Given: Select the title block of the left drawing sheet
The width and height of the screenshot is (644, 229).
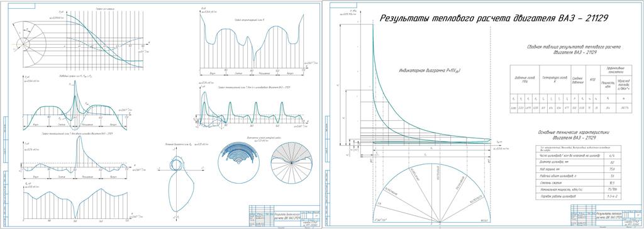Looking at the screenshot, I should point(284,216).
